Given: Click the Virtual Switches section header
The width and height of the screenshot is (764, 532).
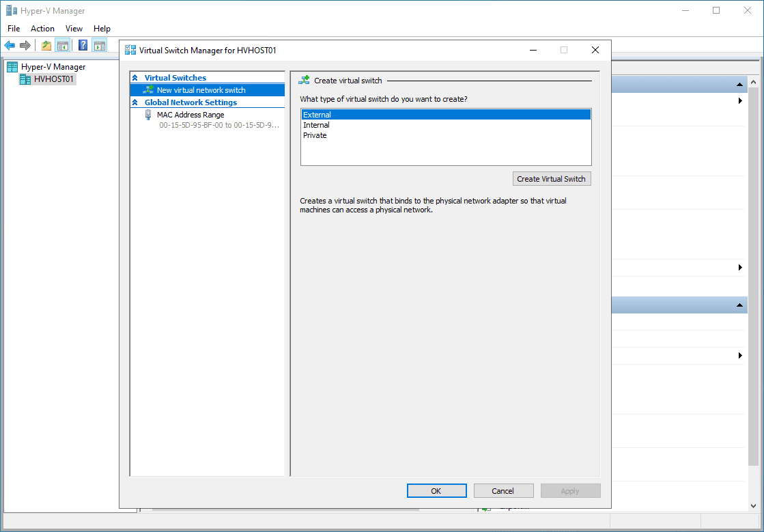Looking at the screenshot, I should pos(175,77).
